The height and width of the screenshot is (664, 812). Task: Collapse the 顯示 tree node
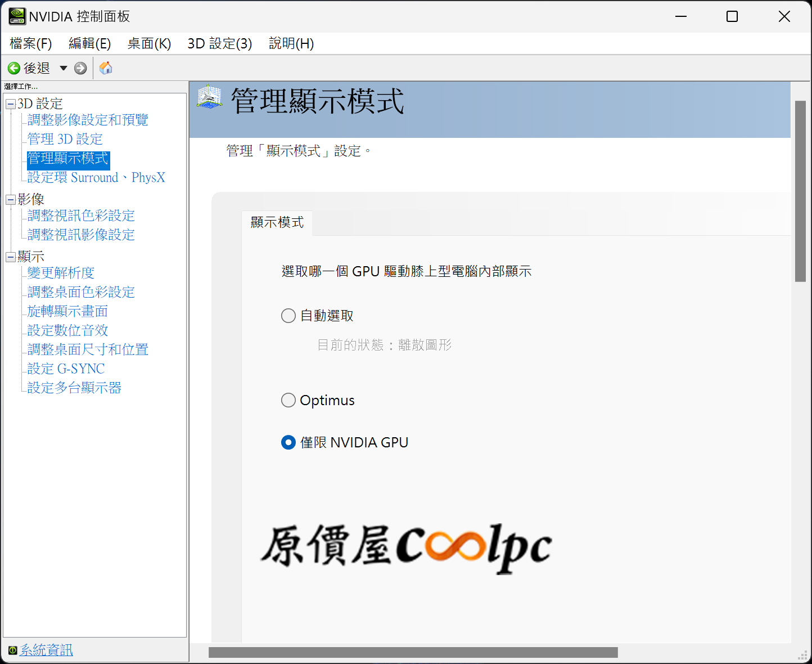(x=11, y=257)
